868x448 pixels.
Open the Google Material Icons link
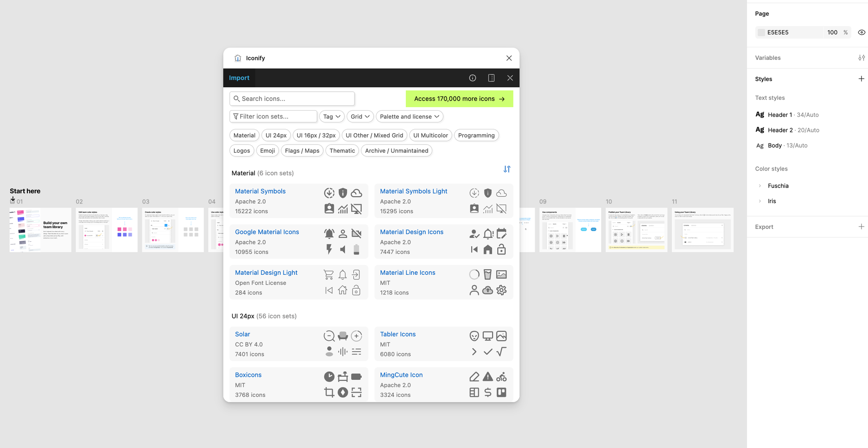(267, 232)
